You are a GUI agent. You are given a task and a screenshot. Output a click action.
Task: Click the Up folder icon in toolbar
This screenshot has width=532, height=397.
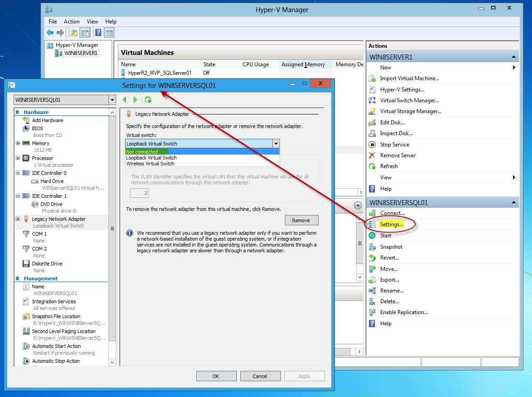(74, 33)
